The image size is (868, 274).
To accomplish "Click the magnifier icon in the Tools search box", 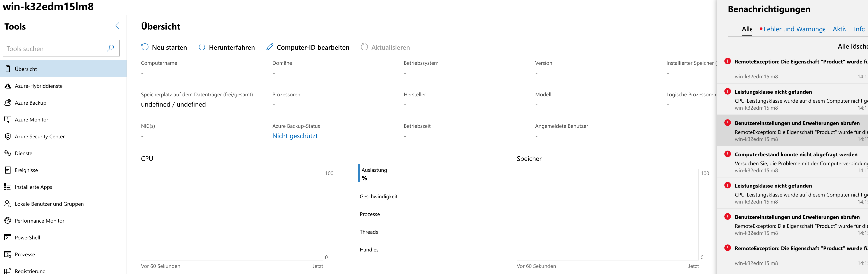I will [110, 48].
